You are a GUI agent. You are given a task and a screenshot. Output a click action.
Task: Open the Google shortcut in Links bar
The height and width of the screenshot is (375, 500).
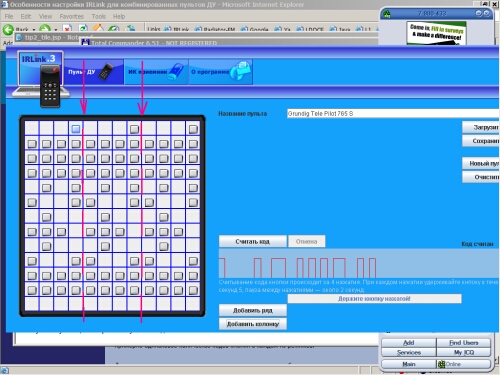pyautogui.click(x=255, y=30)
